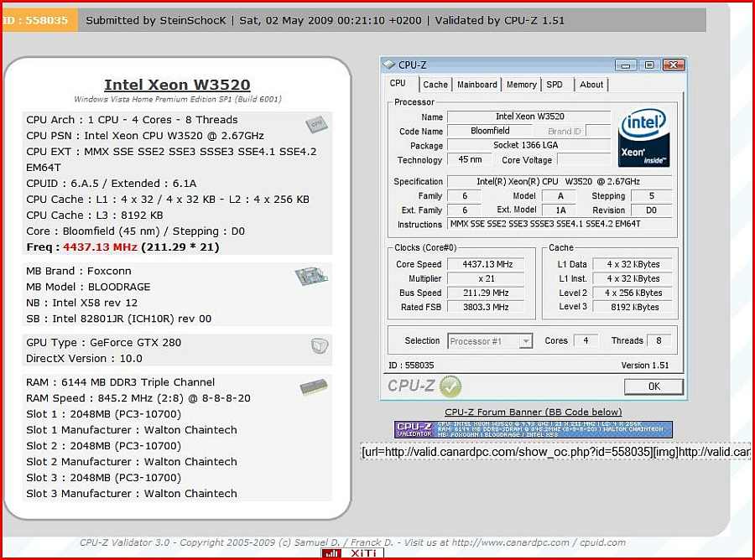Open the Memory tab

521,85
